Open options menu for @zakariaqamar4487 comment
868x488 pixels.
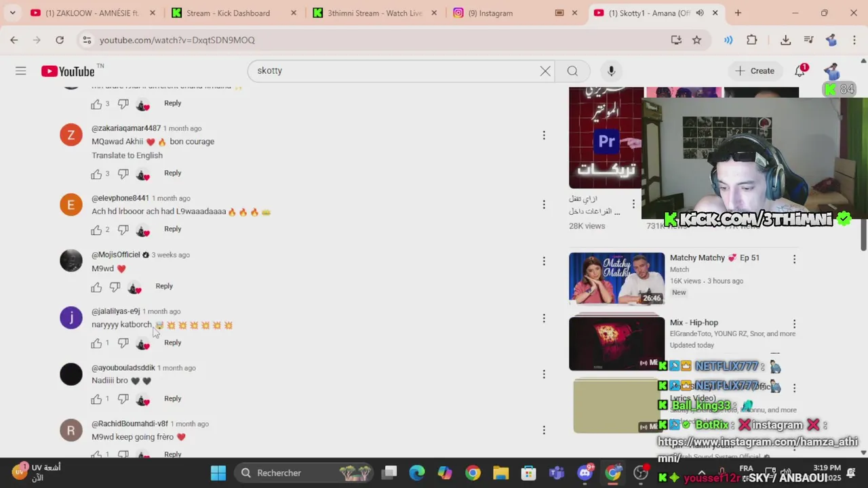click(543, 136)
